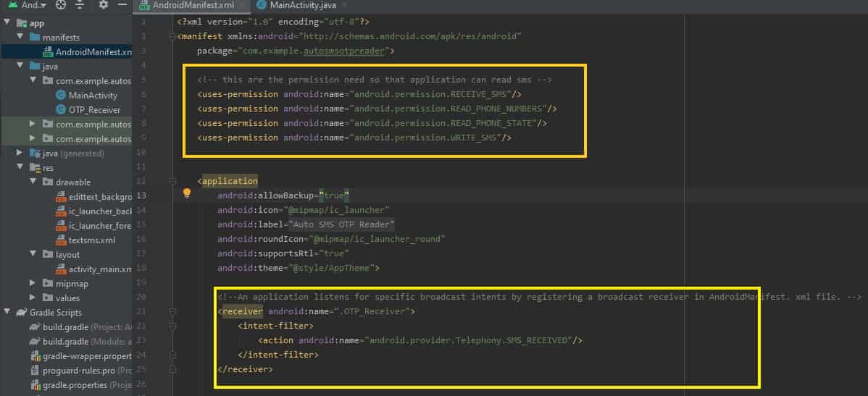The height and width of the screenshot is (396, 868).
Task: Click the gradle.properties file icon
Action: 36,385
